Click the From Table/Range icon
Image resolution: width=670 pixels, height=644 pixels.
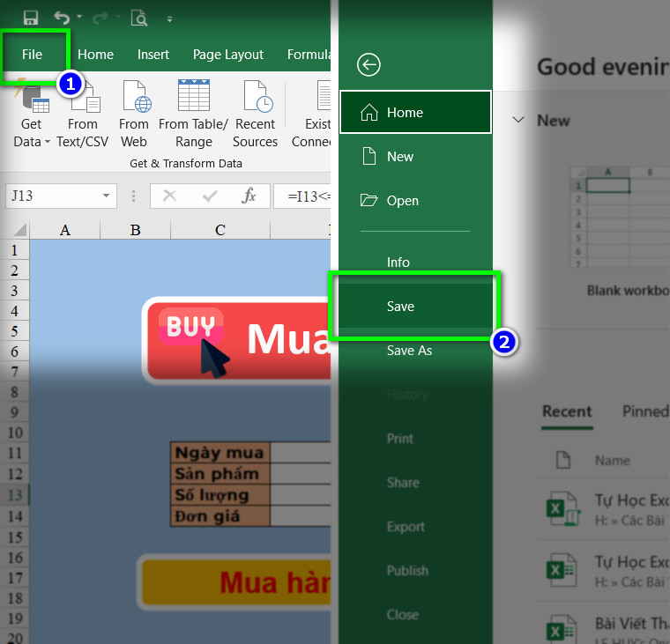pos(194,115)
